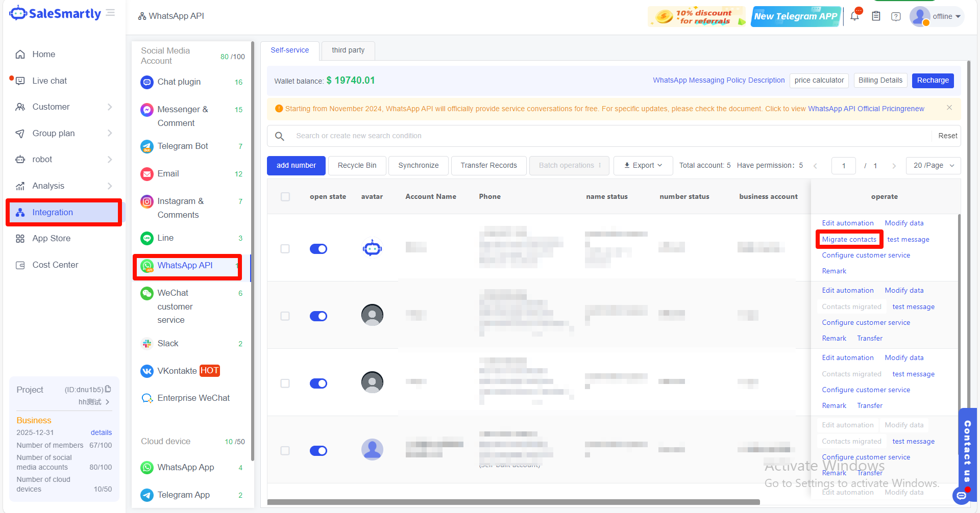Viewport: 980px width, 513px height.
Task: Copy project ID with copy icon
Action: click(108, 389)
